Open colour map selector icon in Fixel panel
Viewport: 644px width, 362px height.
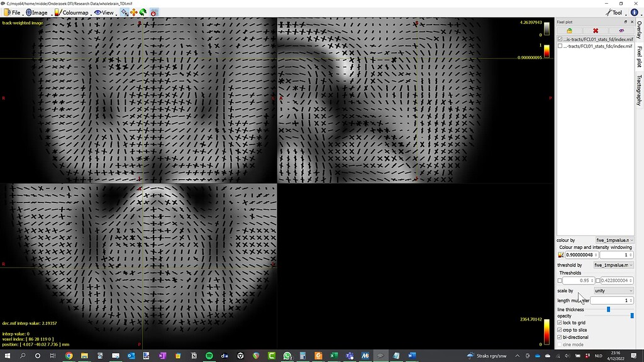click(x=560, y=255)
